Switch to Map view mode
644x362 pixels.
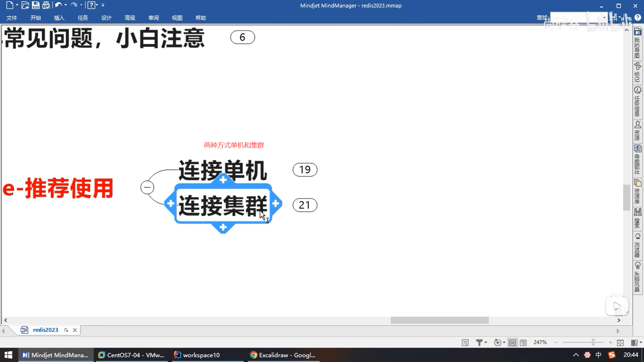click(512, 343)
